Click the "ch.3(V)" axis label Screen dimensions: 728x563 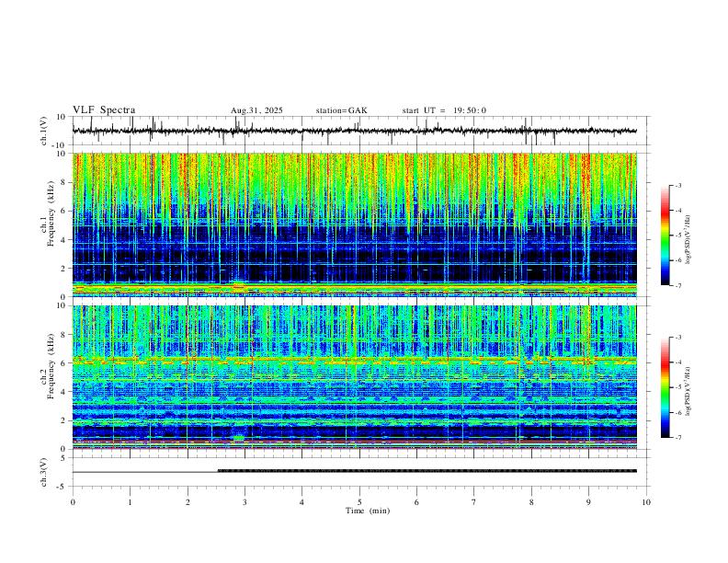(44, 472)
